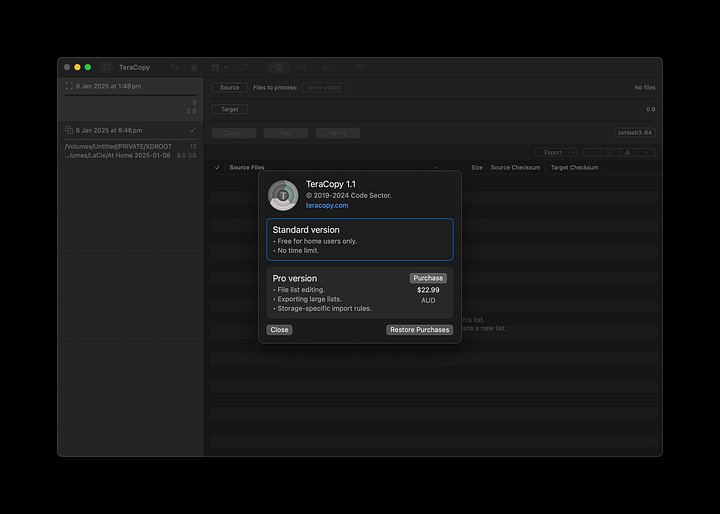Screen dimensions: 720x514
Task: Click the Target Checksum column header
Action: coord(574,167)
